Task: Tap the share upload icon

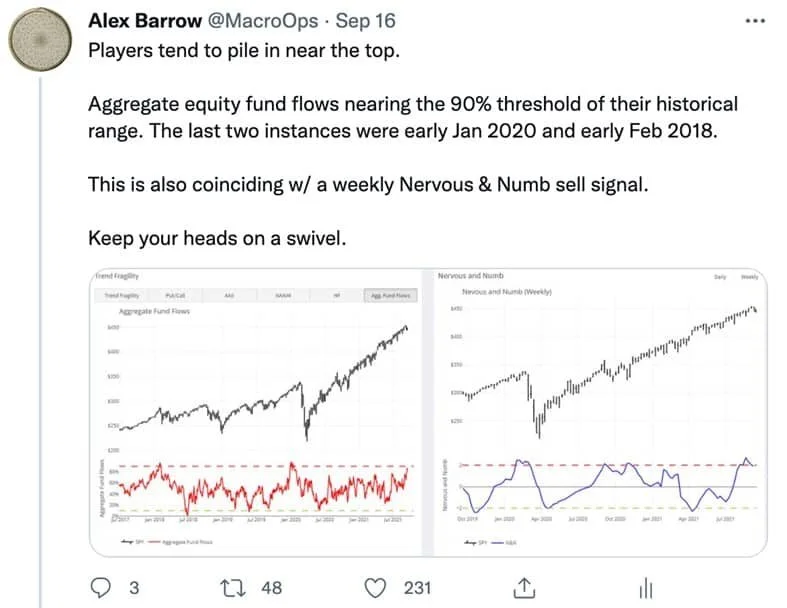Action: point(524,588)
